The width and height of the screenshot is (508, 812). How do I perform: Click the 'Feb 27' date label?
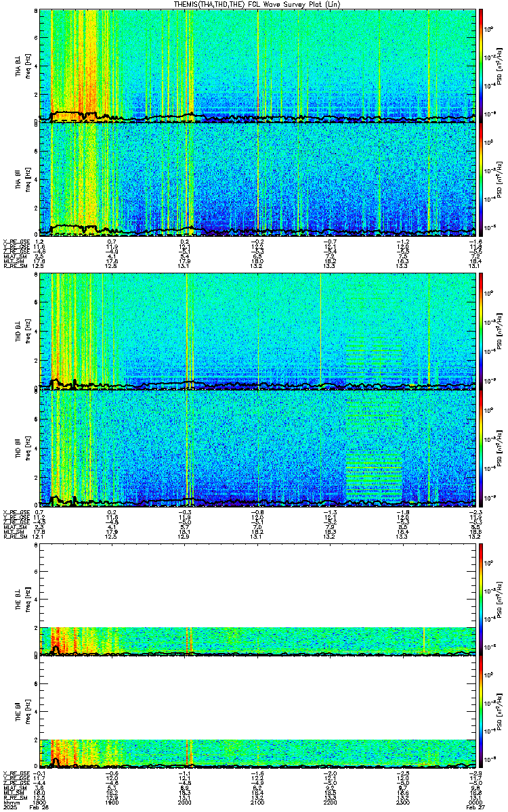475,807
